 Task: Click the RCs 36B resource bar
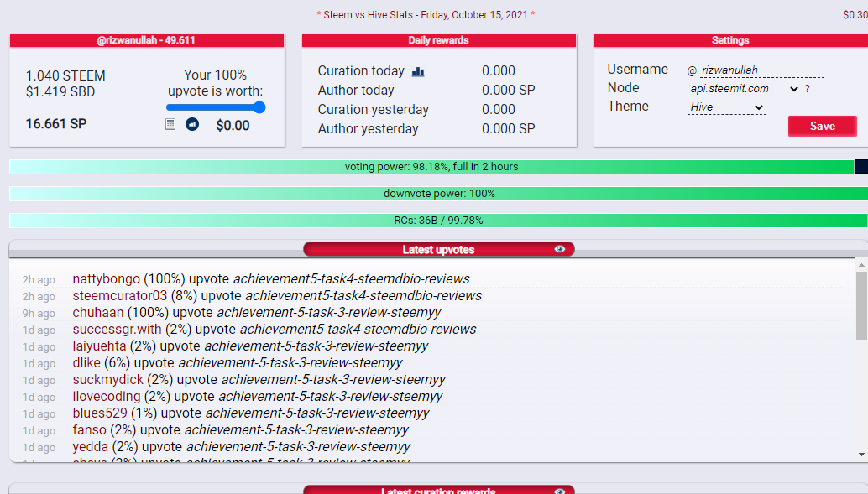[x=438, y=221]
